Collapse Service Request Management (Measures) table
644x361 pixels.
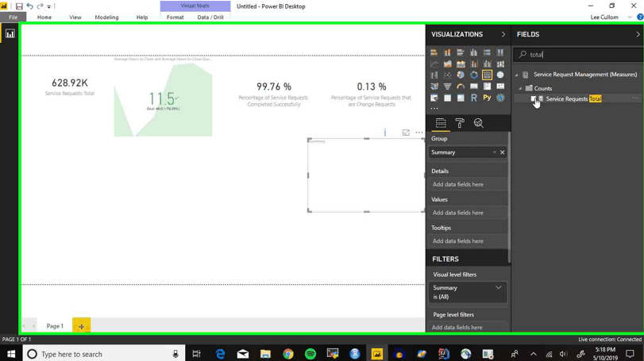(517, 75)
